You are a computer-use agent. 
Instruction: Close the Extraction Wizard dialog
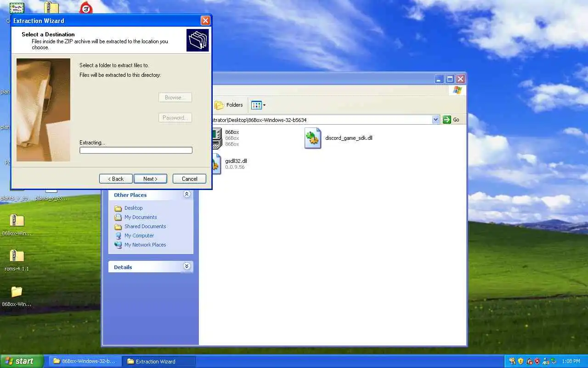pos(205,21)
